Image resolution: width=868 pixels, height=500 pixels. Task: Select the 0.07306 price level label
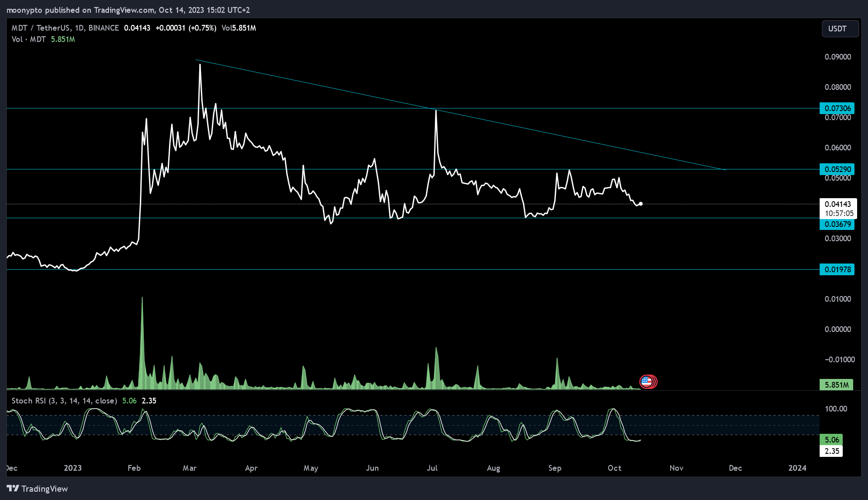(837, 108)
